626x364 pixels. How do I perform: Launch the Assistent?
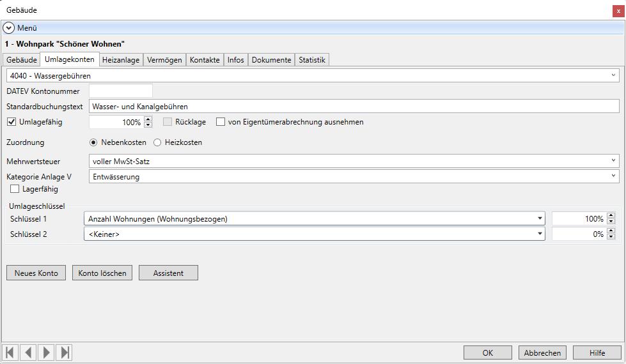(x=168, y=273)
